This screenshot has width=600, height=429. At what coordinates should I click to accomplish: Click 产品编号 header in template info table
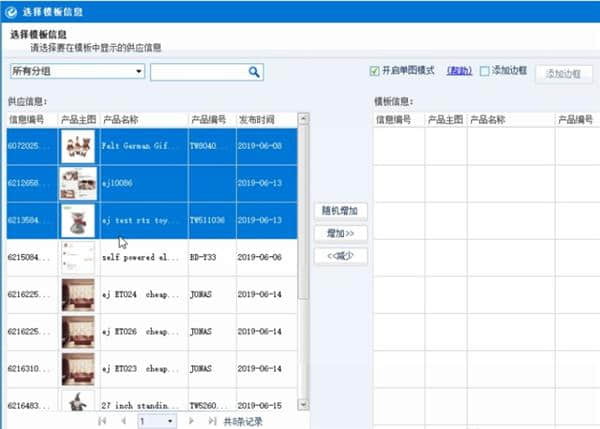577,120
